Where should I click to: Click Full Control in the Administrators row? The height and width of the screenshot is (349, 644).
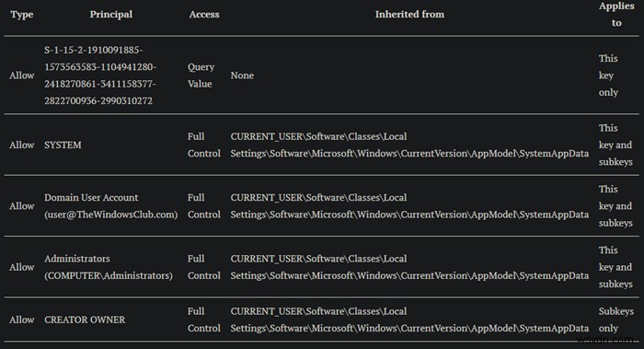pyautogui.click(x=203, y=267)
